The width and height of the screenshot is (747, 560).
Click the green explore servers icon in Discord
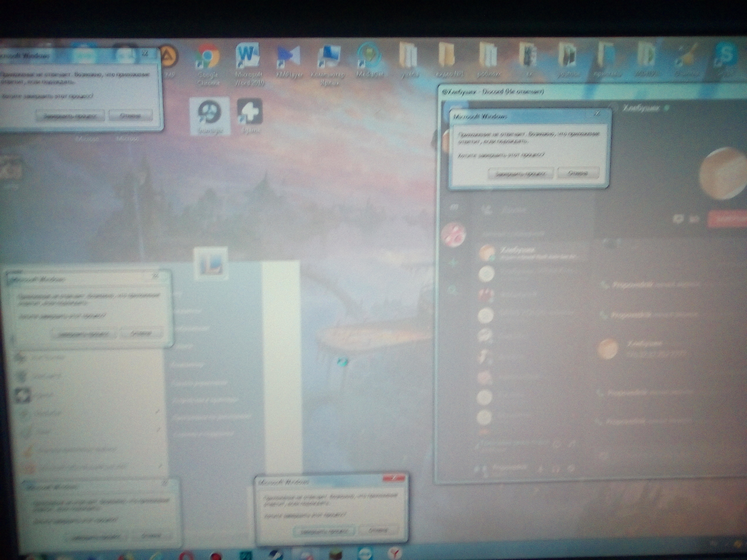pos(453,290)
